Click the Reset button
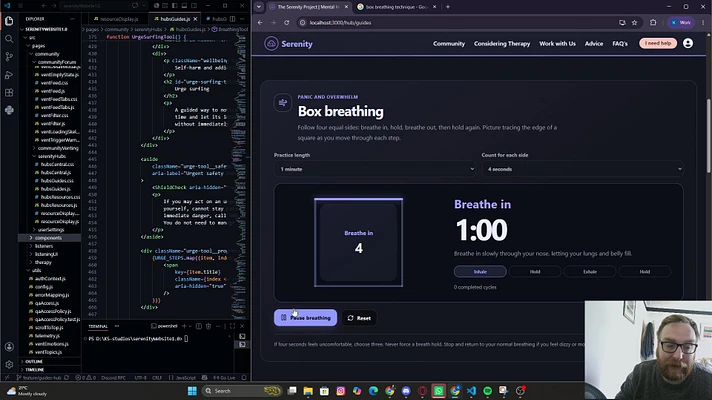This screenshot has height=400, width=712. pos(359,318)
